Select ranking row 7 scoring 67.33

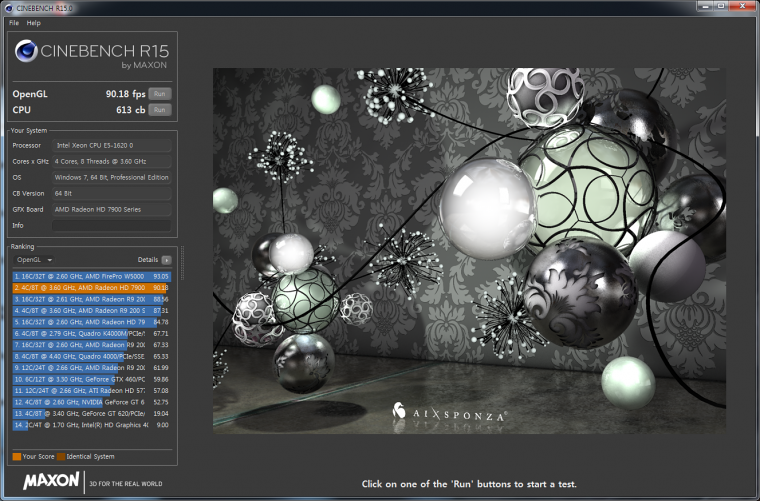pos(92,345)
